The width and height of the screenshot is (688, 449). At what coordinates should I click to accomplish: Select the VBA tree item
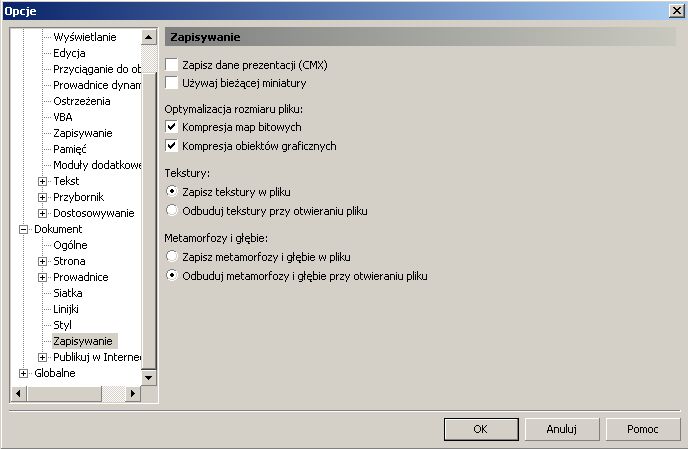[x=63, y=117]
